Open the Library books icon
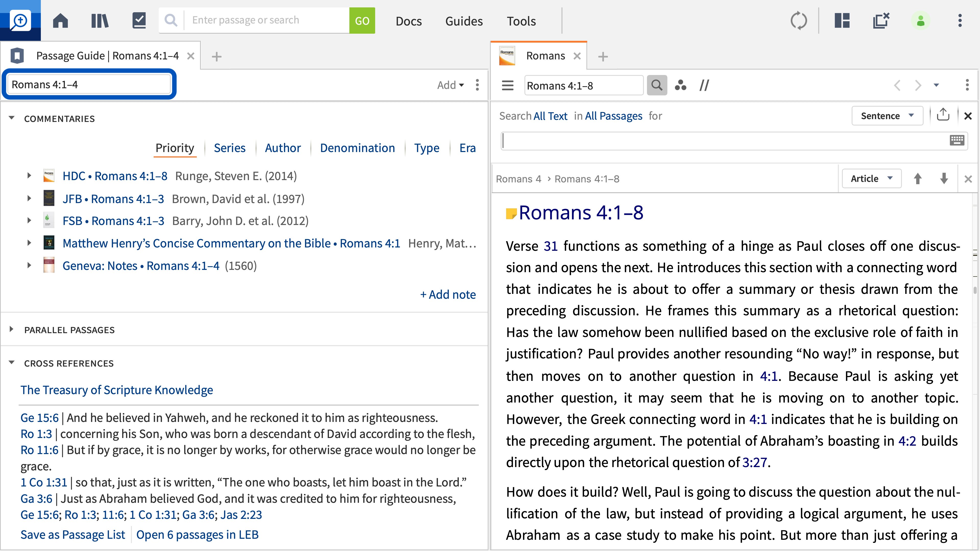Viewport: 980px width, 551px height. (x=100, y=20)
